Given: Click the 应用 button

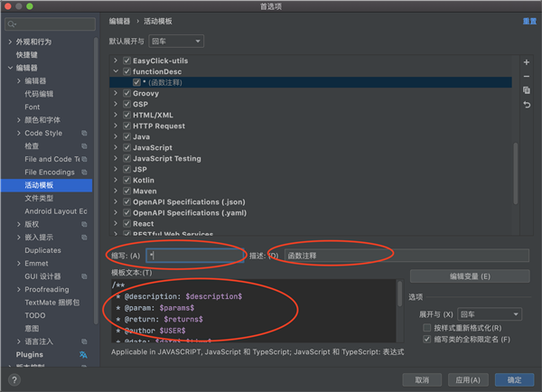Looking at the screenshot, I should pos(469,379).
